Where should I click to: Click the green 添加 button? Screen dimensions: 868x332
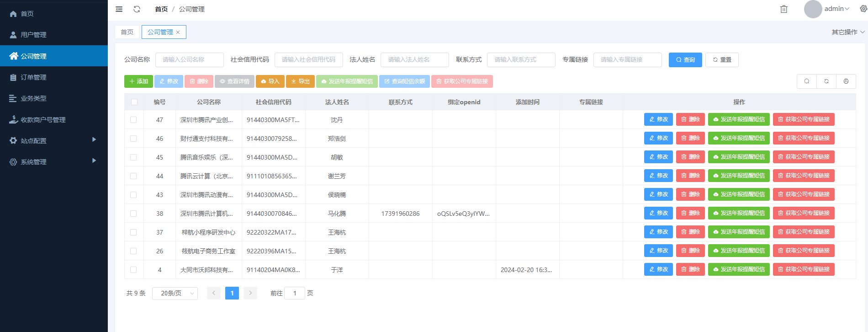click(x=138, y=81)
